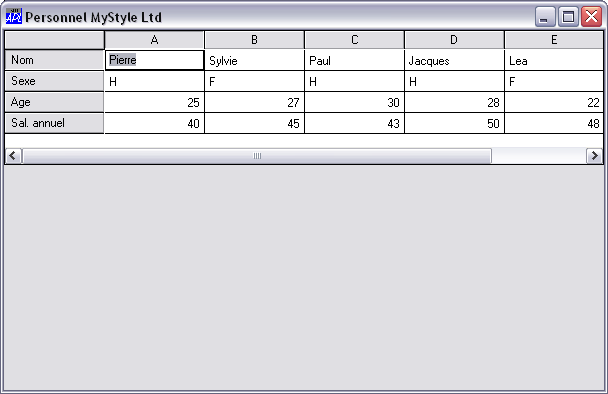The width and height of the screenshot is (608, 394).
Task: Select column header C
Action: point(354,40)
